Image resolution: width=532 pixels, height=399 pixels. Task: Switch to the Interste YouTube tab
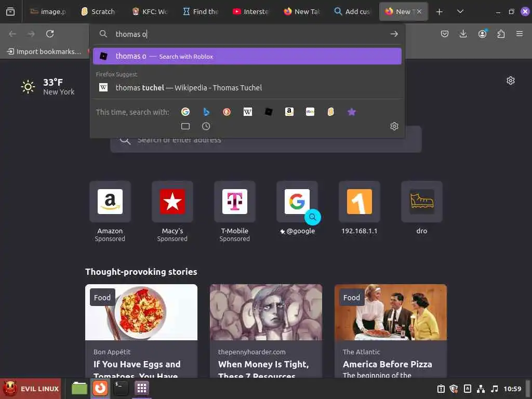click(x=251, y=11)
